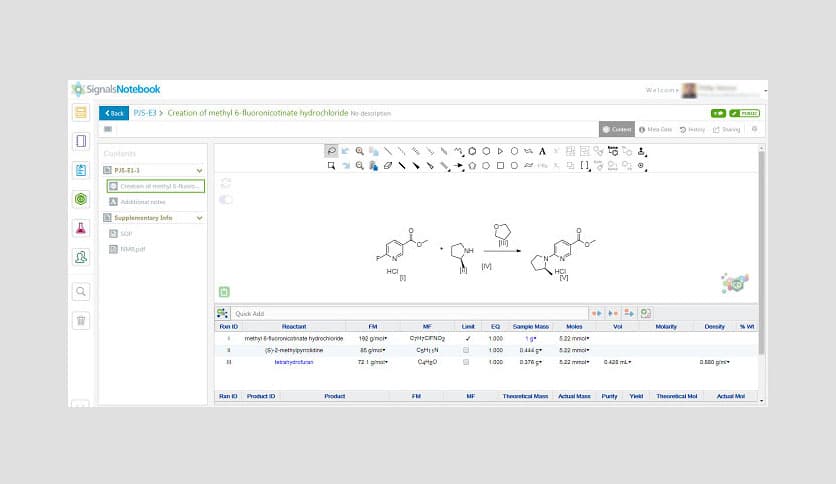Screen dimensions: 836x484
Task: Click the Reactant column header
Action: [294, 326]
